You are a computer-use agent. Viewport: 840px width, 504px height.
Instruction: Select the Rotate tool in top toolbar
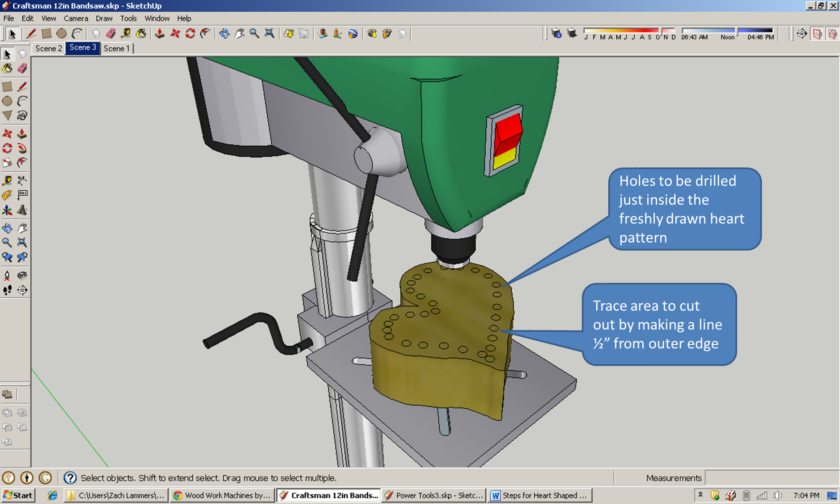(190, 34)
